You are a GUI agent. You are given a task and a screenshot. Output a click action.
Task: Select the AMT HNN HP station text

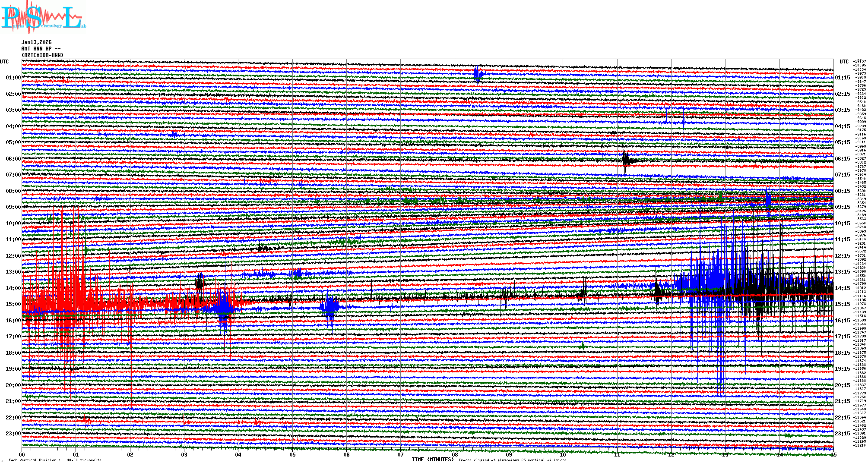coord(41,49)
